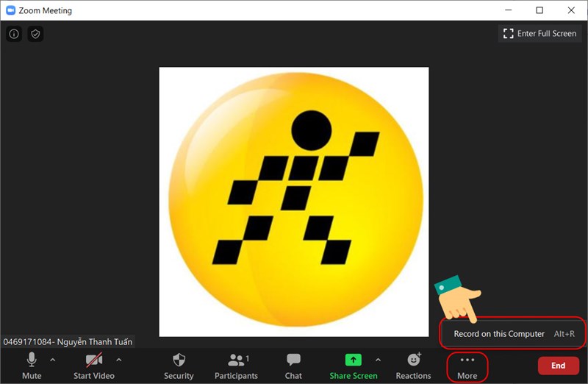588x384 pixels.
Task: Click the yellow profile picture thumbnail
Action: pyautogui.click(x=294, y=202)
